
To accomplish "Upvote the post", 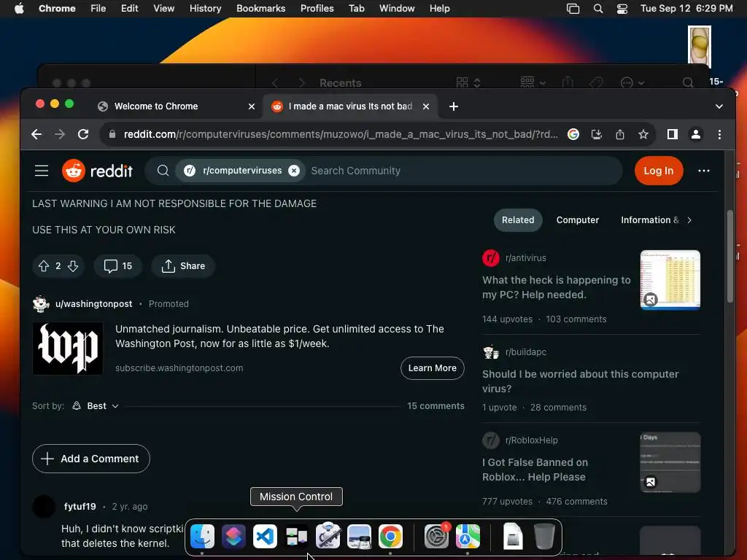I will coord(44,265).
